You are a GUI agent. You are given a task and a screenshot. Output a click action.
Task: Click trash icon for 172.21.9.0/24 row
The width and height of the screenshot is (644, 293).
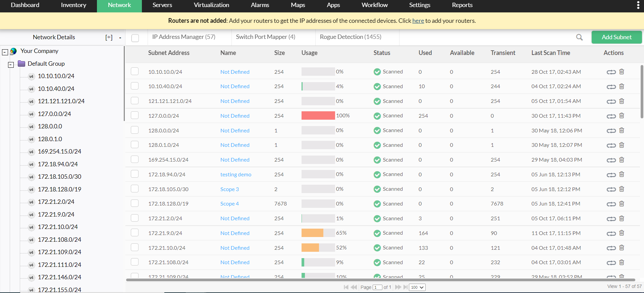click(x=622, y=233)
